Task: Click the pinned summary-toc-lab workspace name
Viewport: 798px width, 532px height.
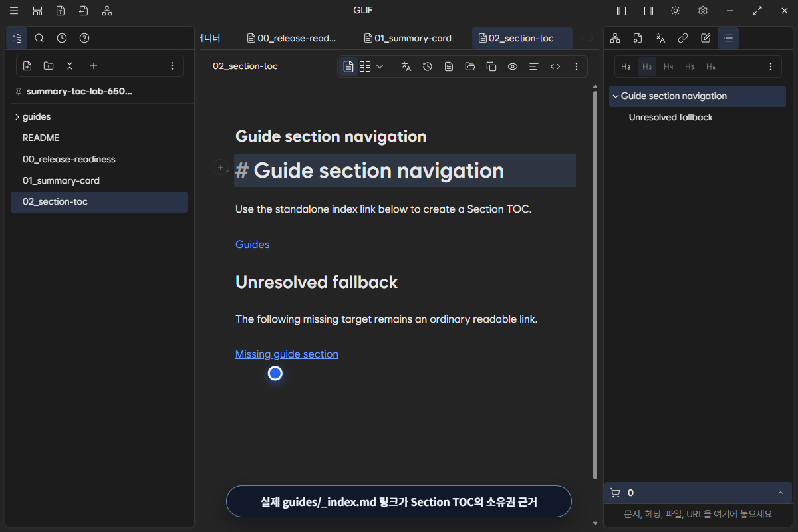Action: 79,91
